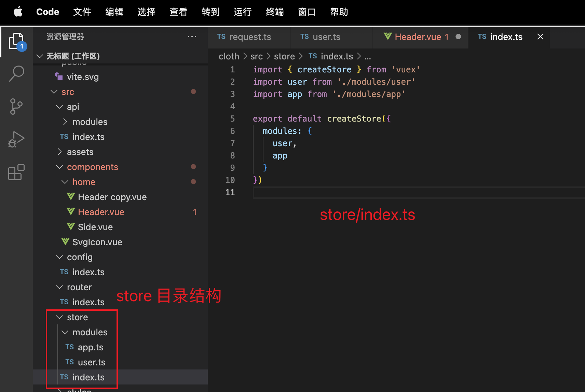This screenshot has height=392, width=585.
Task: Open the Extensions view
Action: (16, 172)
